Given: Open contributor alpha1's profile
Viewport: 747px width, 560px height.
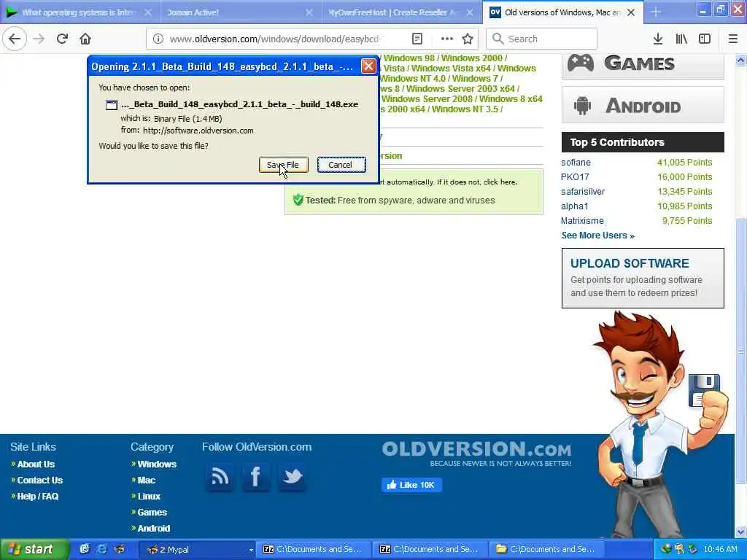Looking at the screenshot, I should point(575,206).
